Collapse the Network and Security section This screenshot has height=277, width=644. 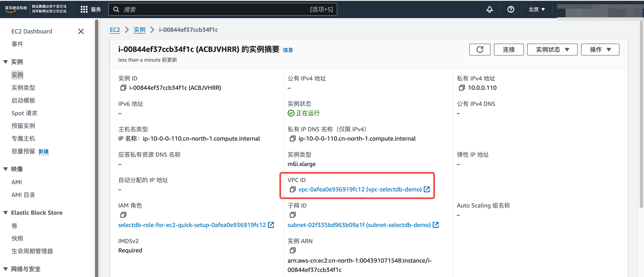(6, 269)
